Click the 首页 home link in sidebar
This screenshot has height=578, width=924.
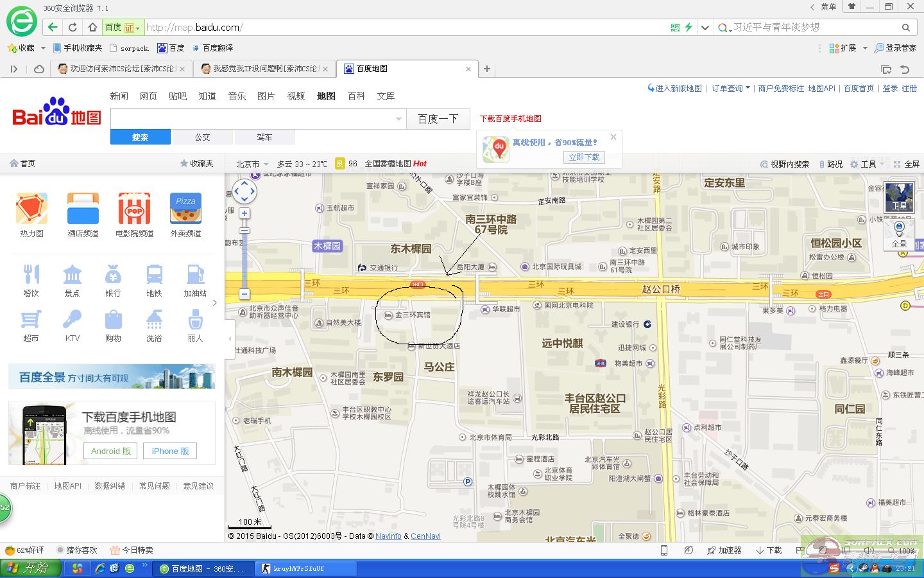(x=22, y=164)
